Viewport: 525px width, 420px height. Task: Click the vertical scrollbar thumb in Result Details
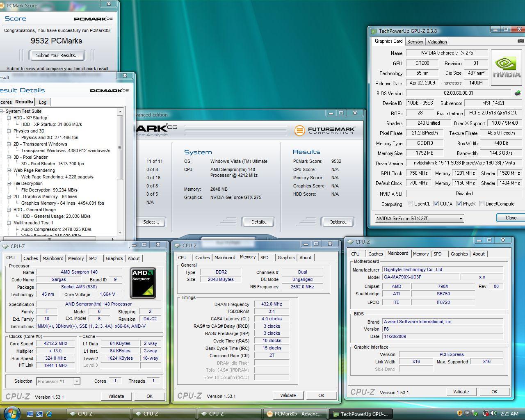pyautogui.click(x=120, y=148)
